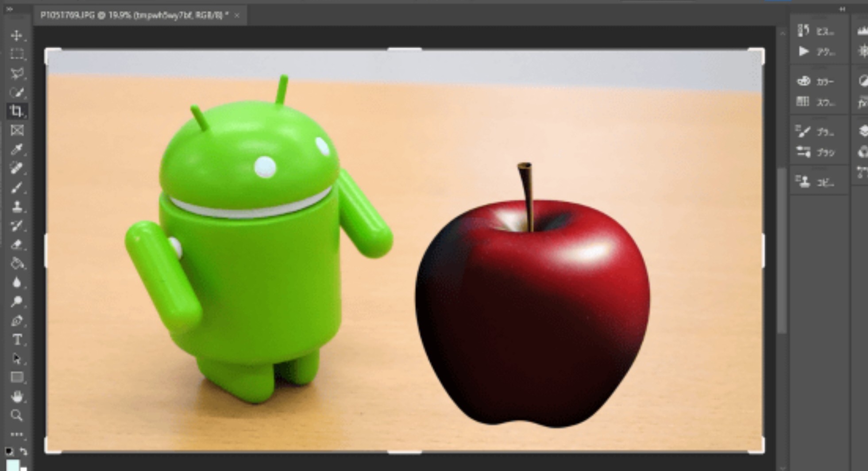Select the Rectangle shape tool
This screenshot has height=471, width=868.
17,377
